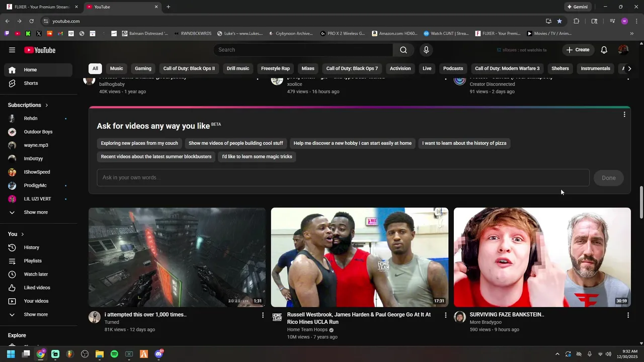The image size is (644, 362).
Task: Click the YouTube logo
Action: [40, 50]
